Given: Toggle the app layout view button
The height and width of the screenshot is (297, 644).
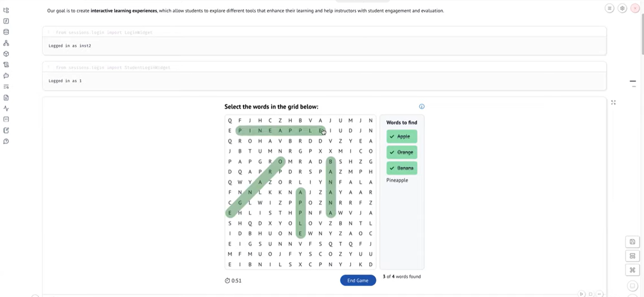Looking at the screenshot, I should (632, 256).
